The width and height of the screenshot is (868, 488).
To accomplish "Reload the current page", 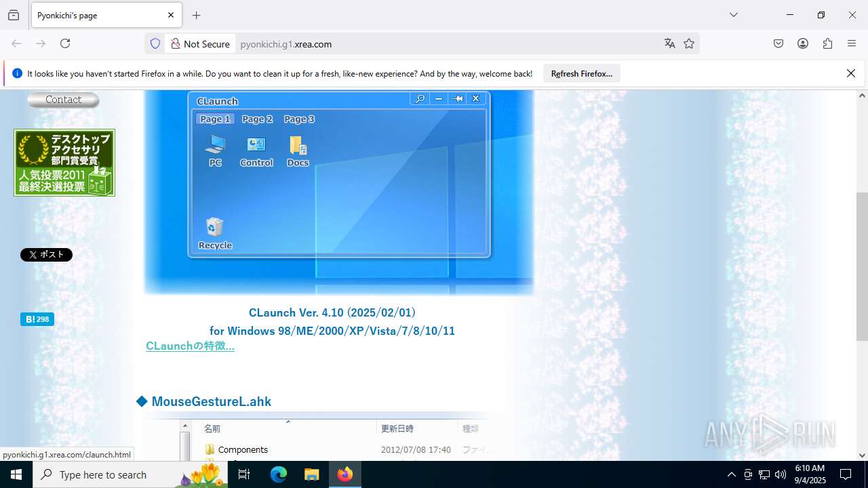I will pos(65,43).
